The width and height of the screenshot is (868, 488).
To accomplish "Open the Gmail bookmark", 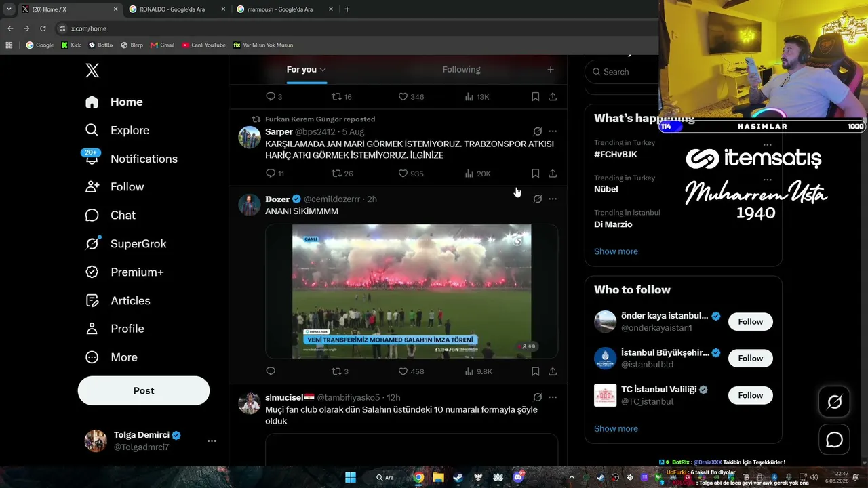I will click(163, 45).
